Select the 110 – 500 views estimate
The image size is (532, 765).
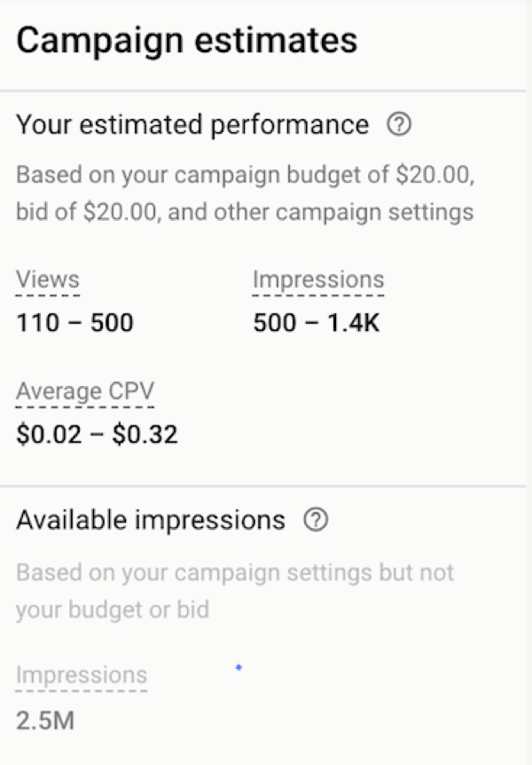coord(74,322)
